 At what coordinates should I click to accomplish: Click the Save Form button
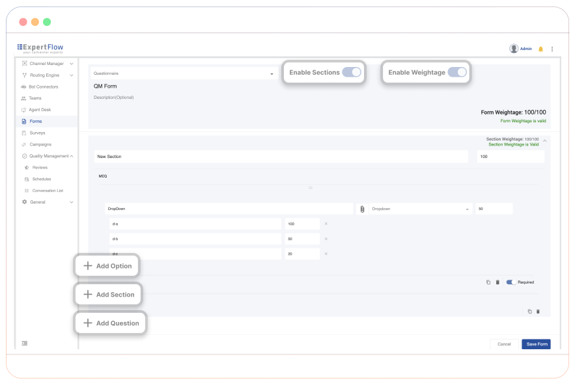point(536,344)
